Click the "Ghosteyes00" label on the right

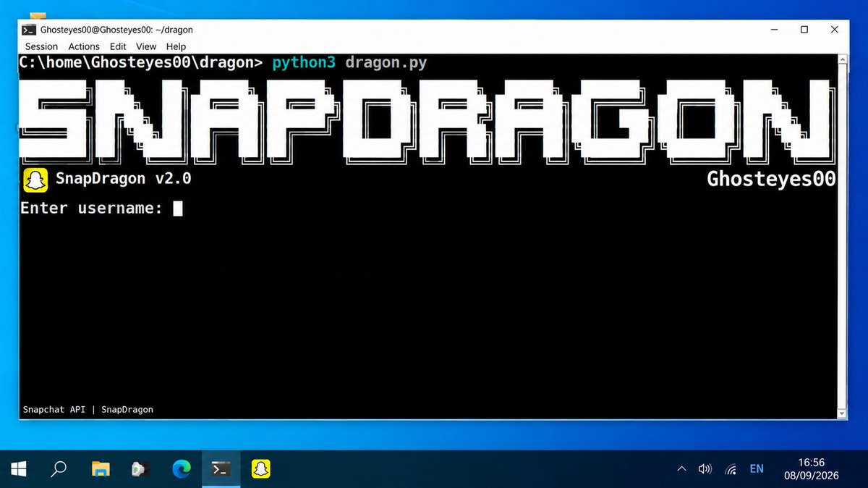coord(771,179)
